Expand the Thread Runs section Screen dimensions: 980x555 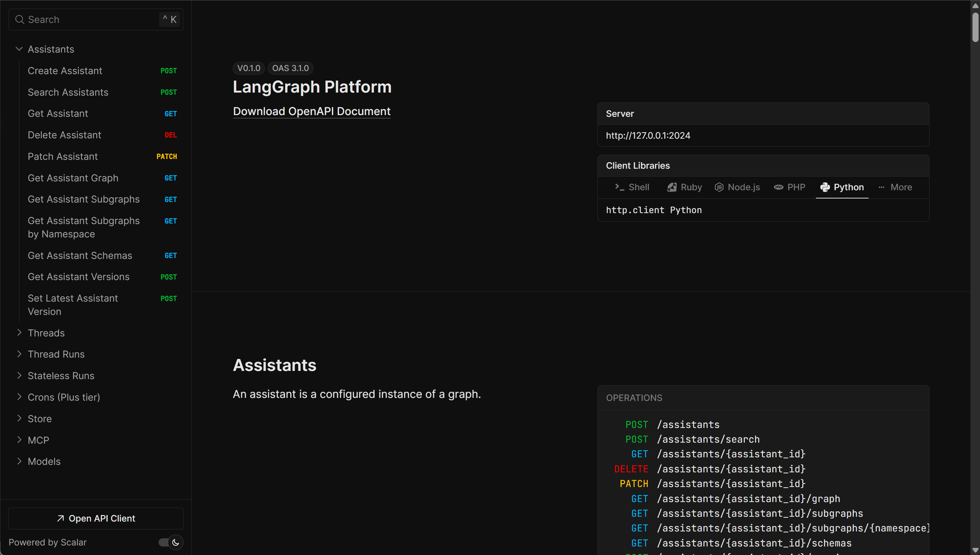click(x=19, y=354)
